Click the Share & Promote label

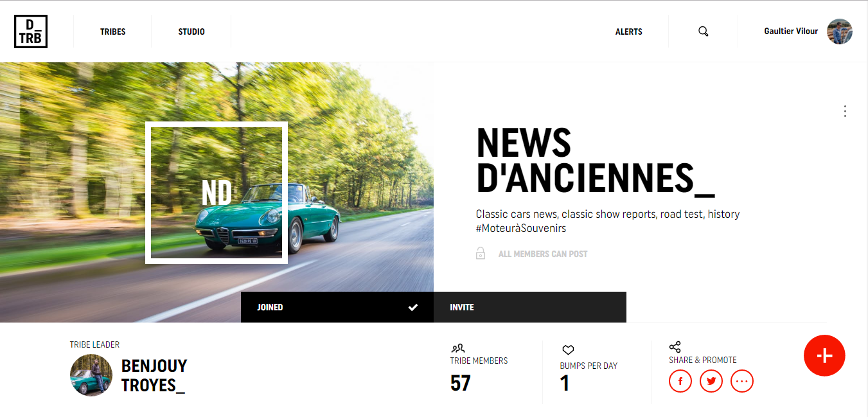[703, 360]
